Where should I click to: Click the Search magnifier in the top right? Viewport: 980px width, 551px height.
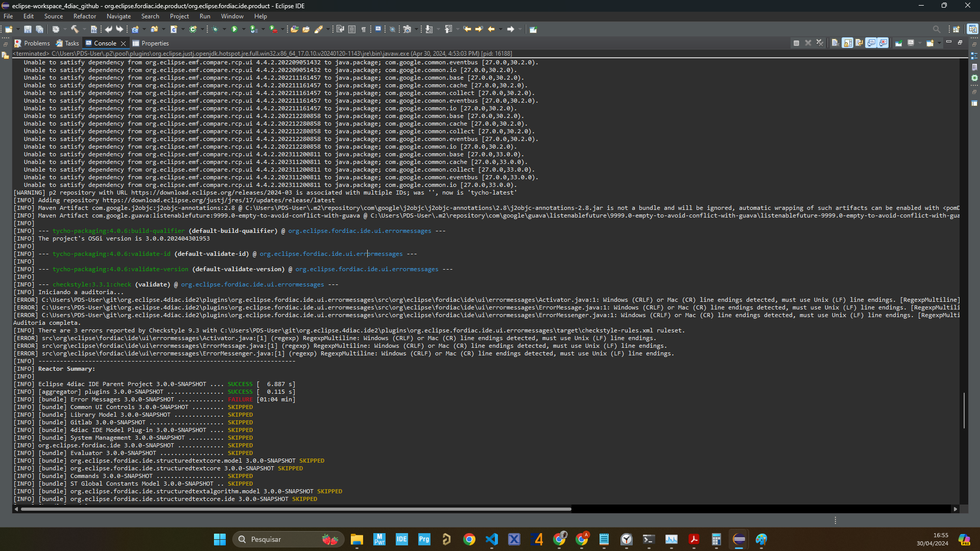936,29
